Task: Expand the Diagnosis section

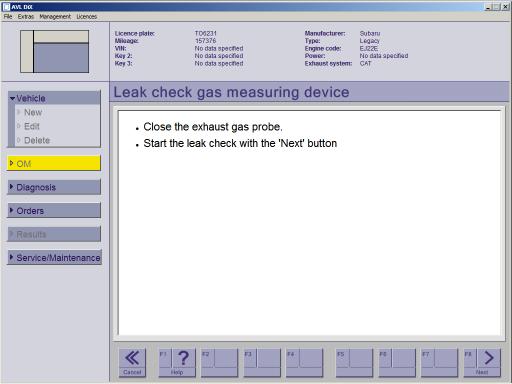Action: [54, 187]
